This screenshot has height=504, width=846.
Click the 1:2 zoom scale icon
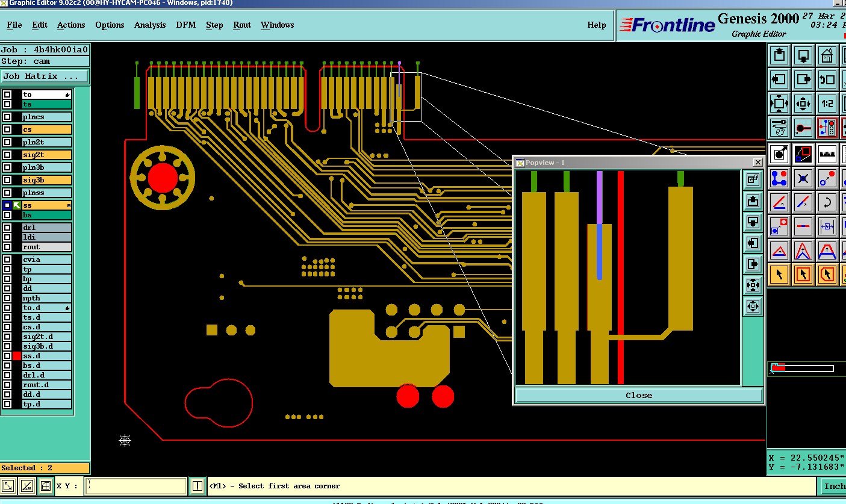coord(827,103)
